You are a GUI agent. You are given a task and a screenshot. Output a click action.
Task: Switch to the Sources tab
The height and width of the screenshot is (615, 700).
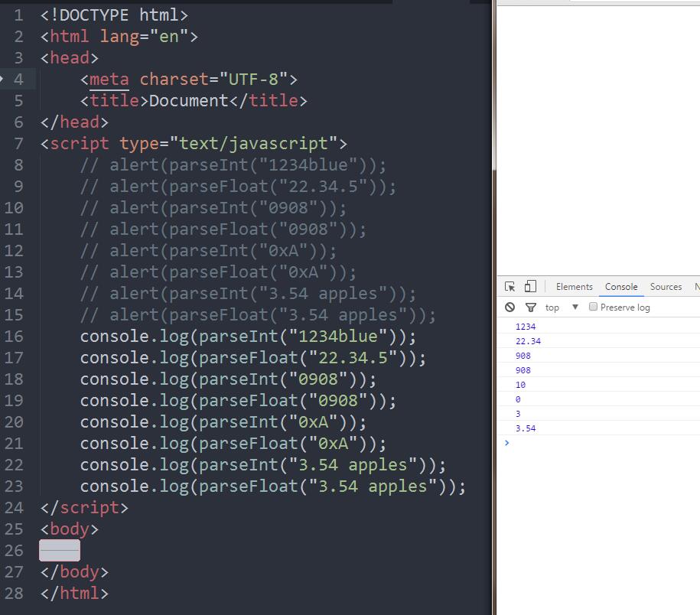666,287
